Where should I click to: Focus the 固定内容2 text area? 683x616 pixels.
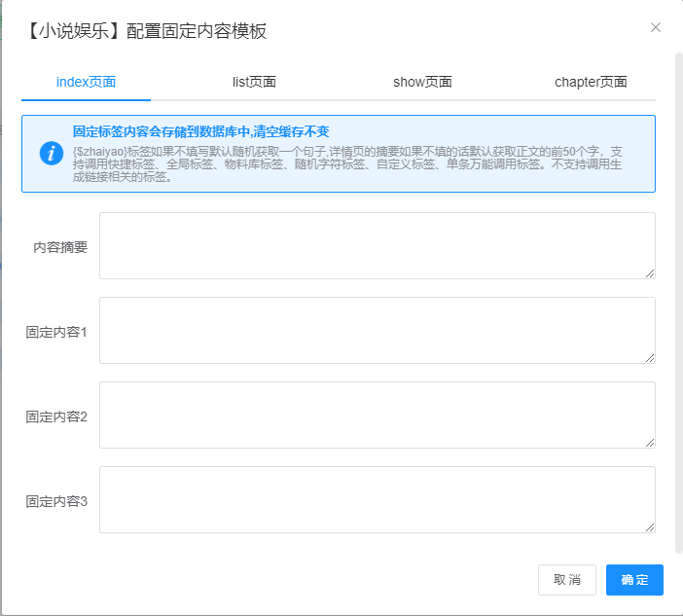(377, 415)
